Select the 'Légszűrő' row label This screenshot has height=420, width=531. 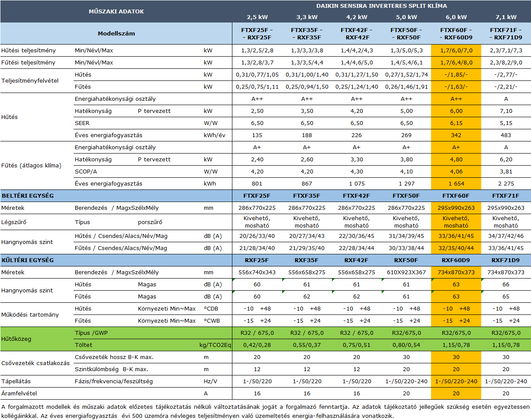pos(14,222)
